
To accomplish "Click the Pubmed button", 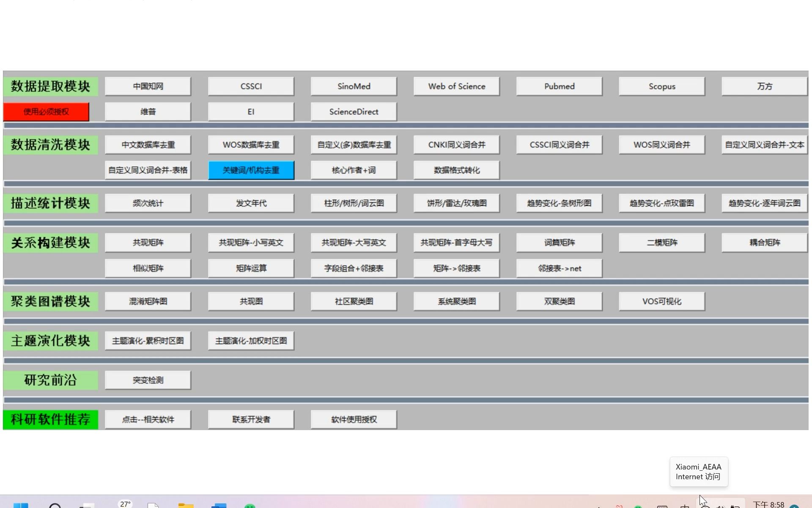I will coord(560,86).
